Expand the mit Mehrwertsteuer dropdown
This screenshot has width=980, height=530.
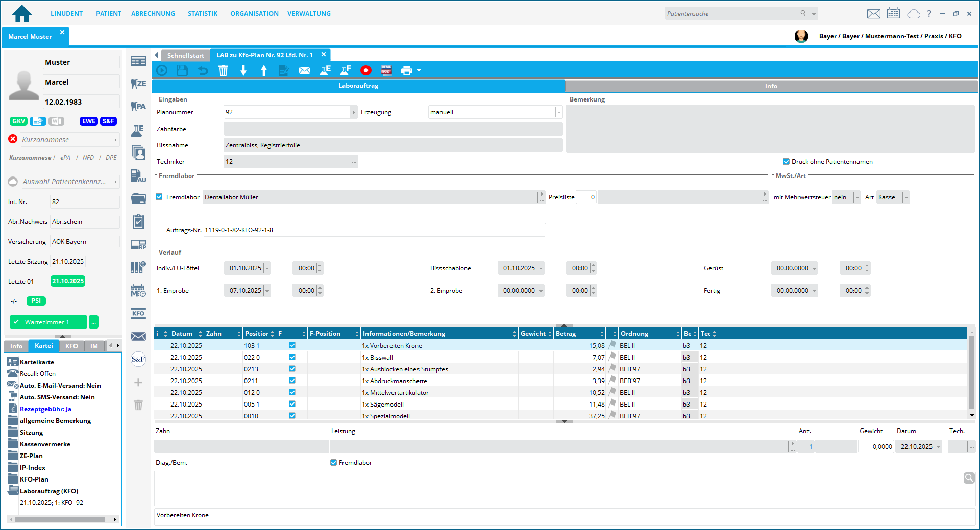tap(857, 197)
